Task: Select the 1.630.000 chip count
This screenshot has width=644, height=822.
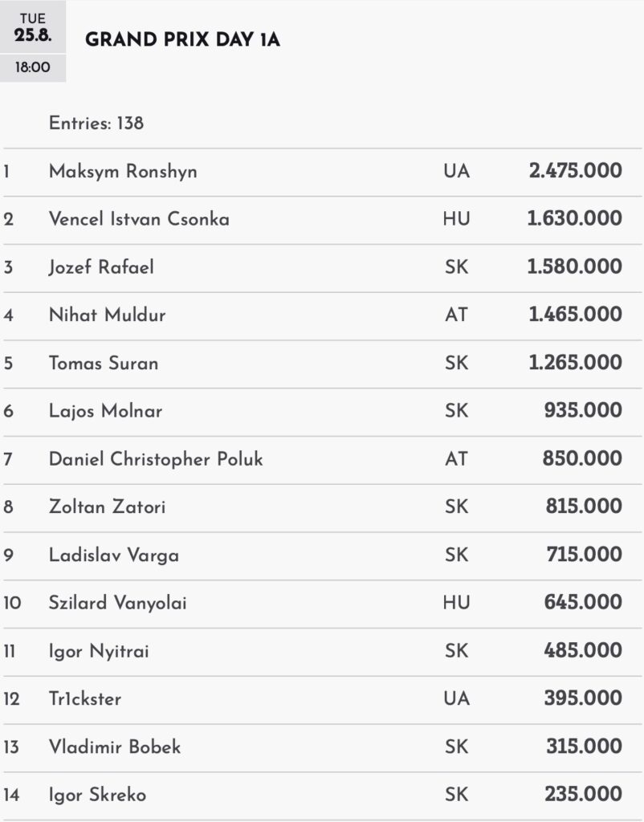Action: [574, 218]
